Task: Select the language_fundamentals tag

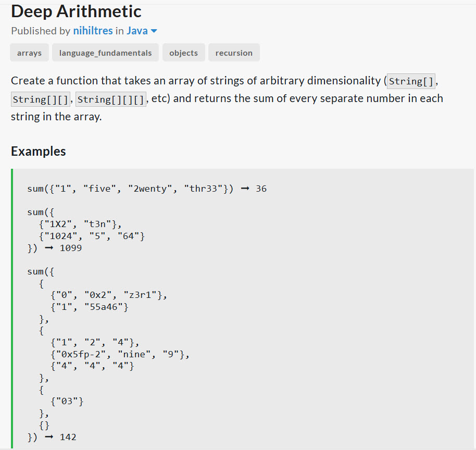Action: pyautogui.click(x=105, y=53)
